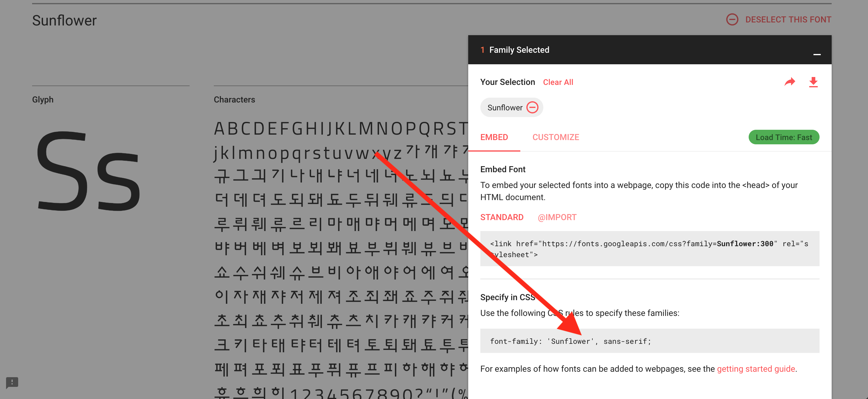Select the STANDARD embed option
The image size is (868, 399).
[x=502, y=217]
